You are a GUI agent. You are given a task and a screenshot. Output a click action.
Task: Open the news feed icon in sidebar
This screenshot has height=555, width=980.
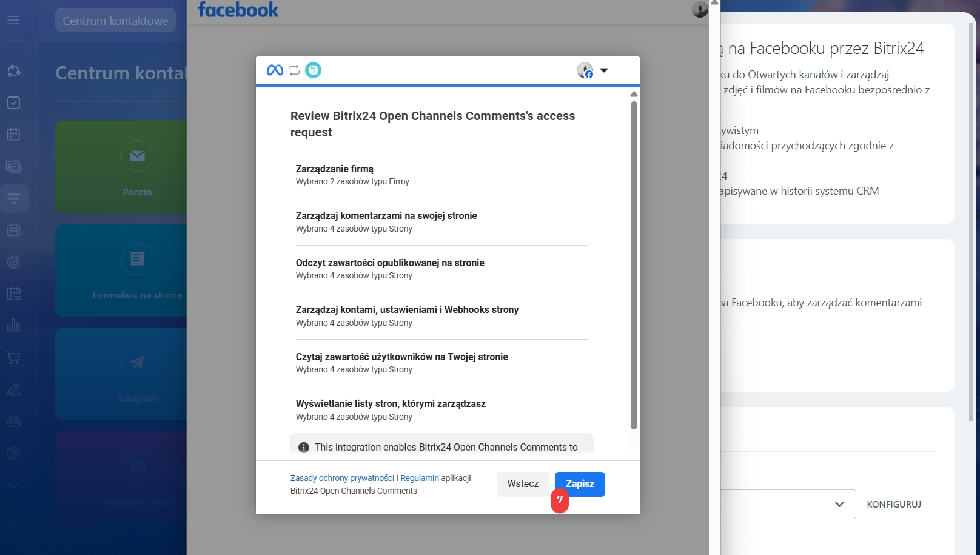coord(13,166)
